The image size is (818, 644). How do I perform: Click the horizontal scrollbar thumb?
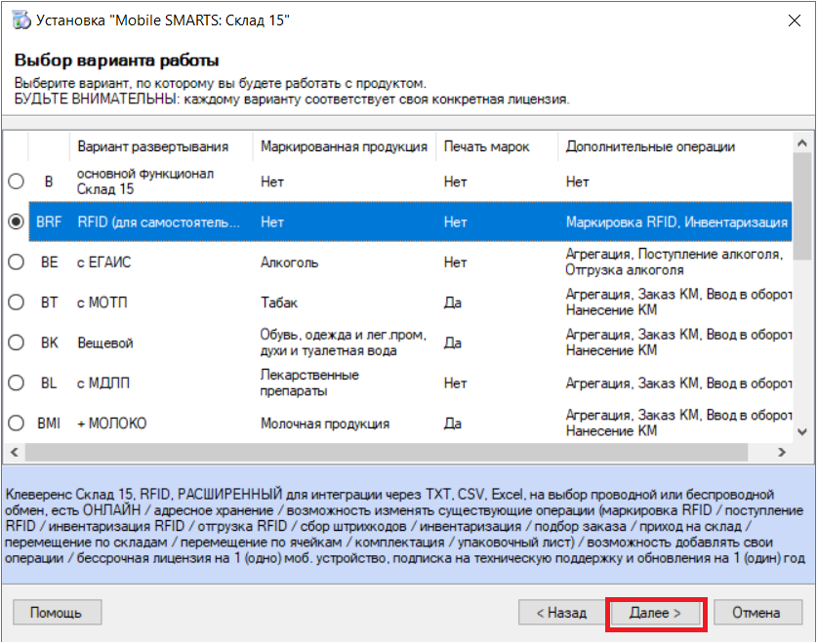(x=386, y=452)
